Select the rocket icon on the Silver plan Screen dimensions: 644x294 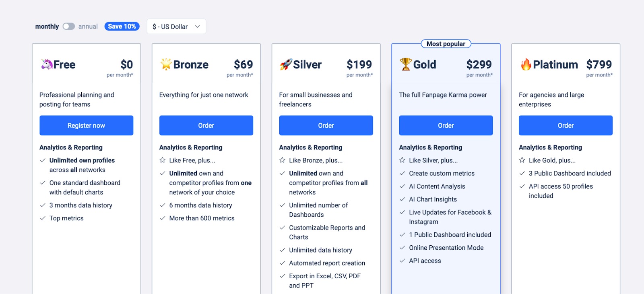285,64
